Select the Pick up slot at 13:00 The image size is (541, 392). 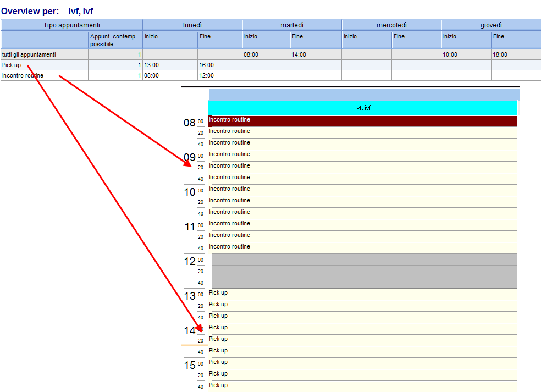(x=363, y=294)
